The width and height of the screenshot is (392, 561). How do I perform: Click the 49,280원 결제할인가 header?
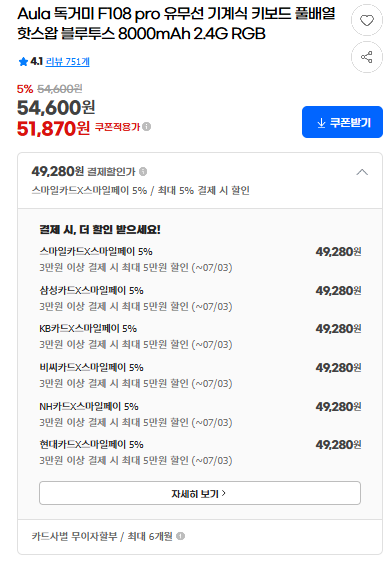(83, 171)
